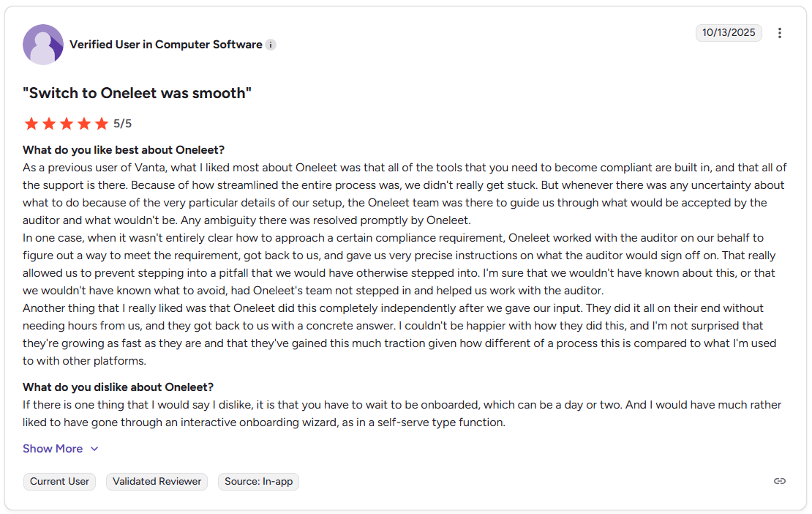Click the second star in the rating row
The width and height of the screenshot is (812, 514).
point(48,123)
